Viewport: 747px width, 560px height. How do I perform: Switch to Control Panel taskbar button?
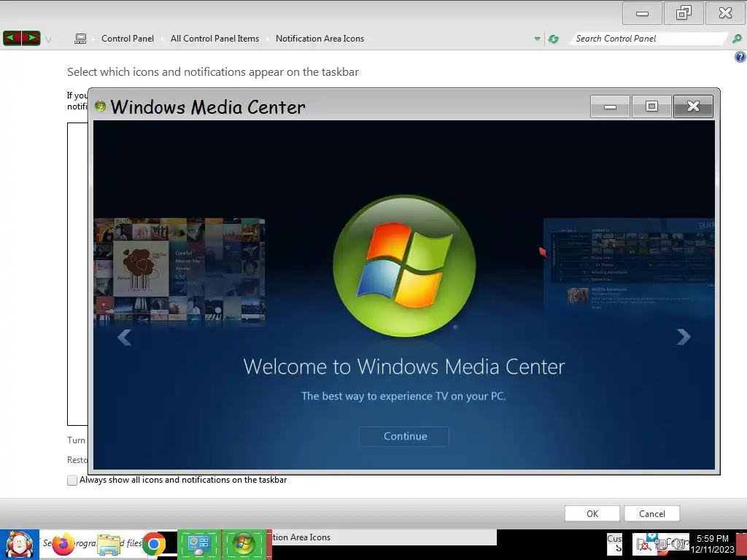click(199, 544)
